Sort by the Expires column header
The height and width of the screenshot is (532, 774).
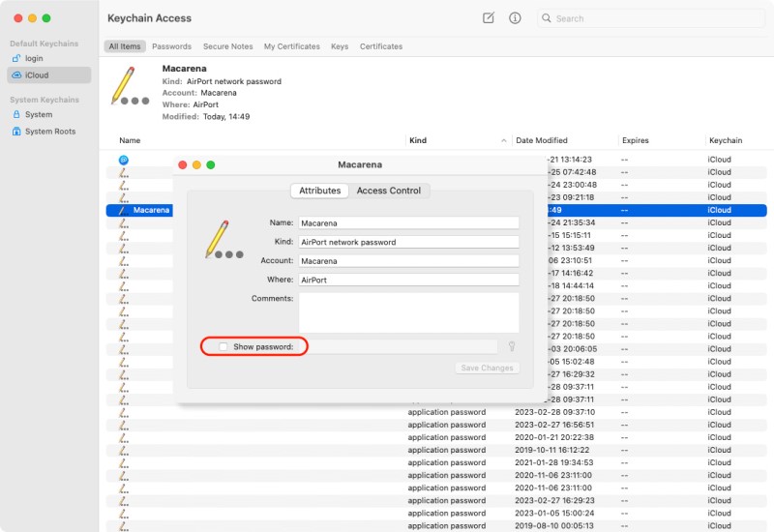(x=635, y=140)
